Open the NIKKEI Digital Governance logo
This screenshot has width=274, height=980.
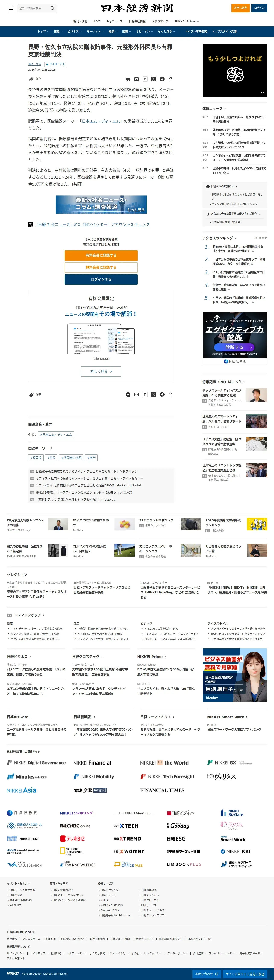click(36, 763)
